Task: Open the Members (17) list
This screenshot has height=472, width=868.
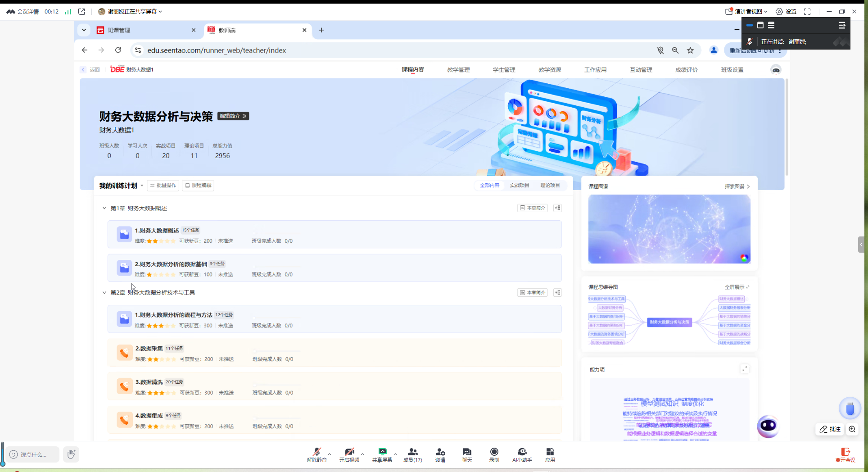Action: 412,454
